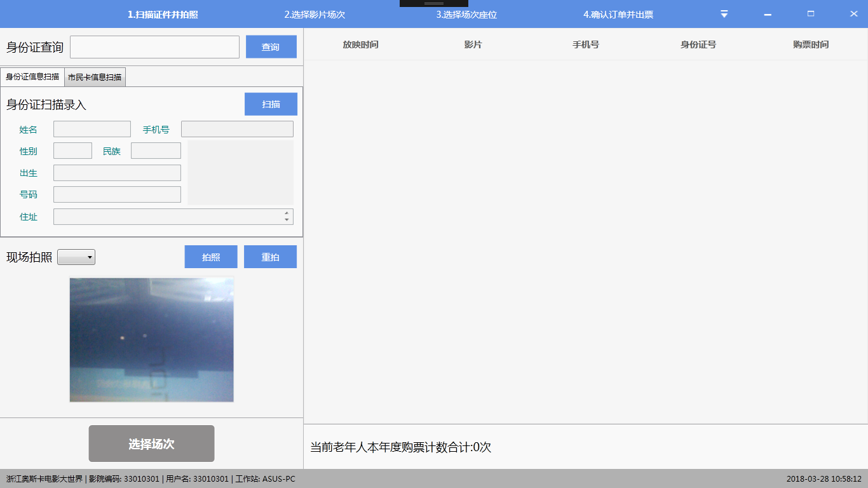Click the 住址 field up arrow

tap(287, 213)
